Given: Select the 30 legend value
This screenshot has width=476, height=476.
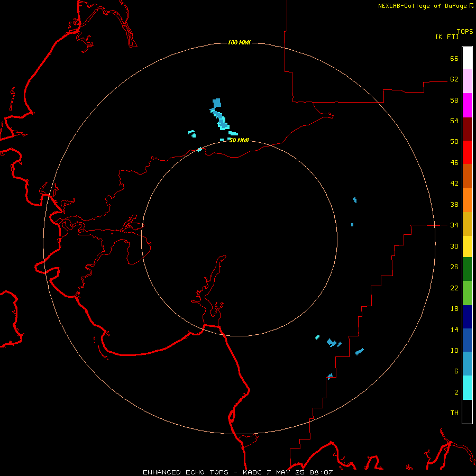Looking at the screenshot, I should point(454,246).
